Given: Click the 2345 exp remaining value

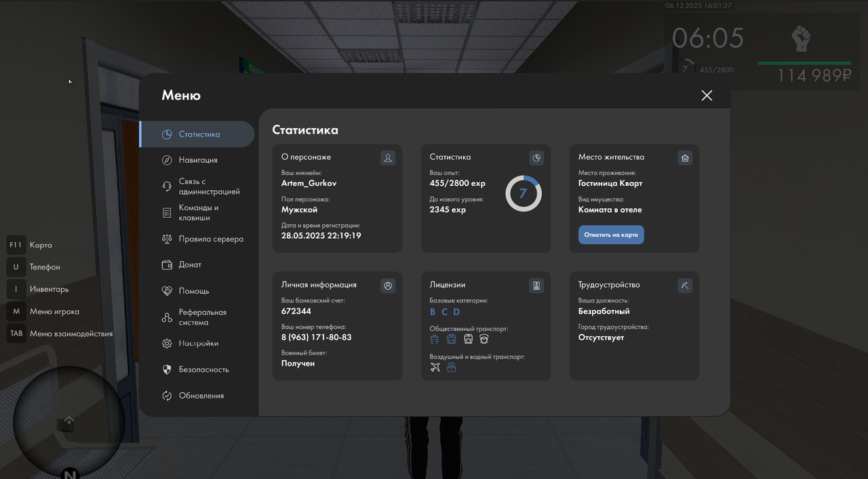Looking at the screenshot, I should click(x=448, y=210).
